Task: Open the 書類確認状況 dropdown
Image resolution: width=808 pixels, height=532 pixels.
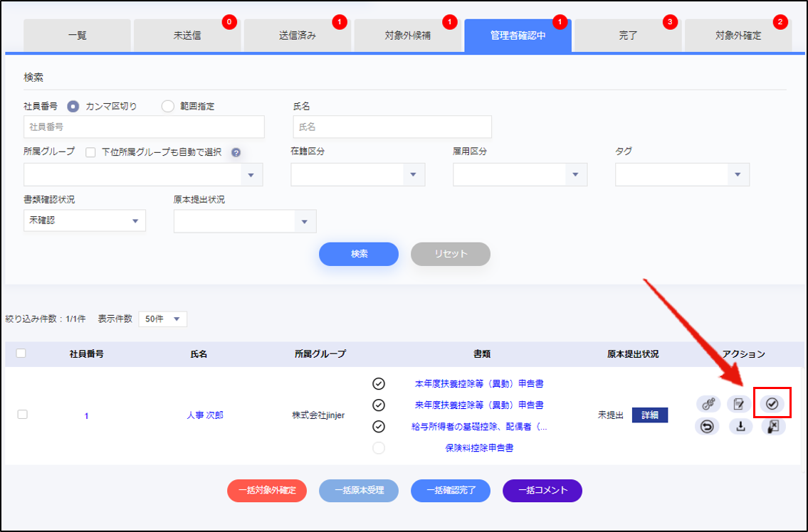Action: (85, 220)
